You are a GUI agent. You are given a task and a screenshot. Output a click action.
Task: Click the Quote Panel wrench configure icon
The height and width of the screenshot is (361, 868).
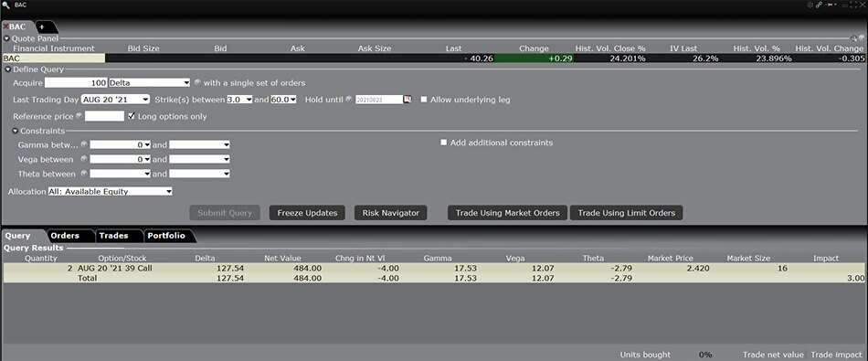pos(854,38)
